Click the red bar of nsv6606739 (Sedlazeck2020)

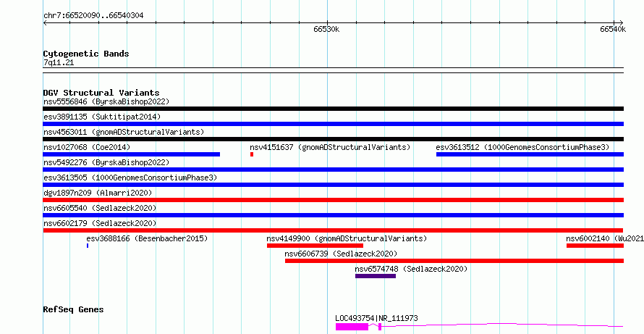point(454,261)
